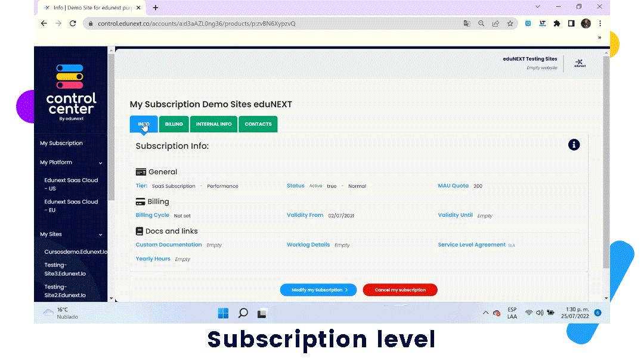Click the Cancel my subscription button
This screenshot has width=644, height=358.
pyautogui.click(x=400, y=290)
